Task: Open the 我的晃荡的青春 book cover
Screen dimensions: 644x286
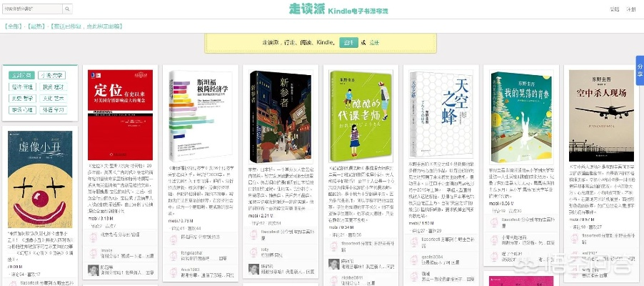Action: click(x=521, y=117)
